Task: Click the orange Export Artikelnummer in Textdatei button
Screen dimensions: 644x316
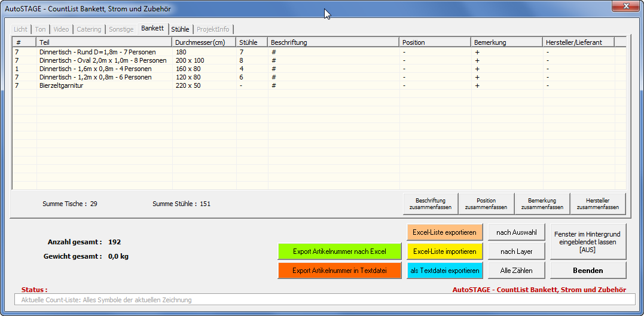Action: click(x=339, y=271)
